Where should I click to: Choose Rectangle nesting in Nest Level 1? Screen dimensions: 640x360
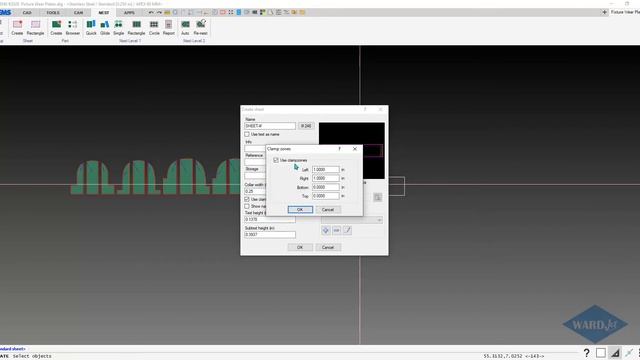(136, 28)
